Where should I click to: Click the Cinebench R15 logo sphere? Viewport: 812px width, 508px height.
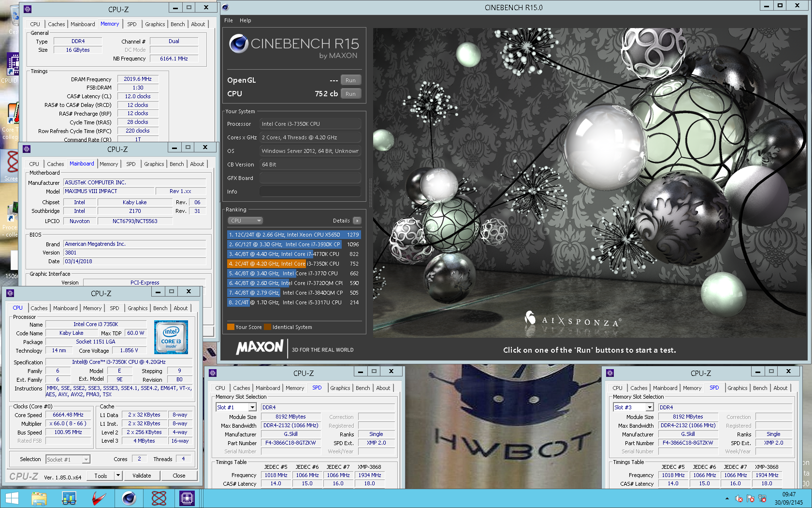click(x=239, y=44)
